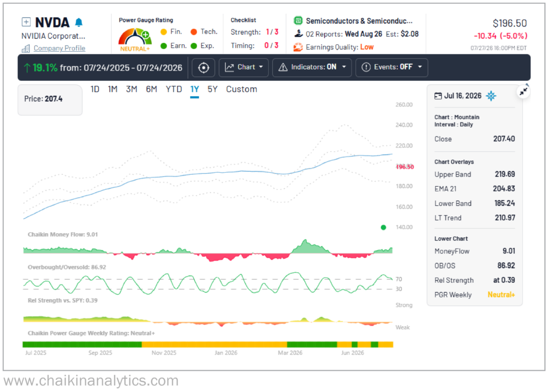Click the Power Gauge dial graphic

(135, 40)
